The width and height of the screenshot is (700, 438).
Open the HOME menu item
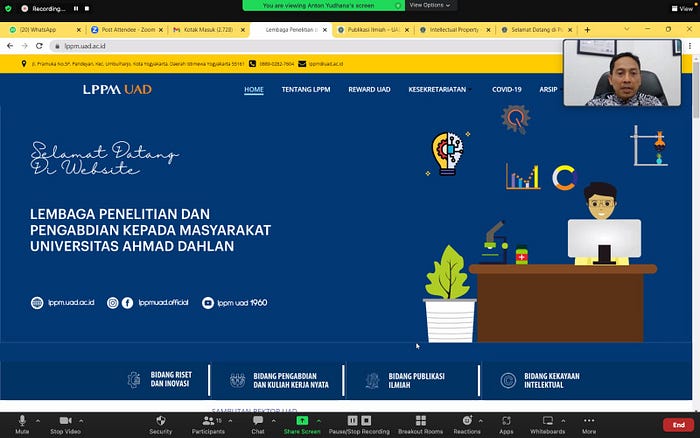[254, 89]
